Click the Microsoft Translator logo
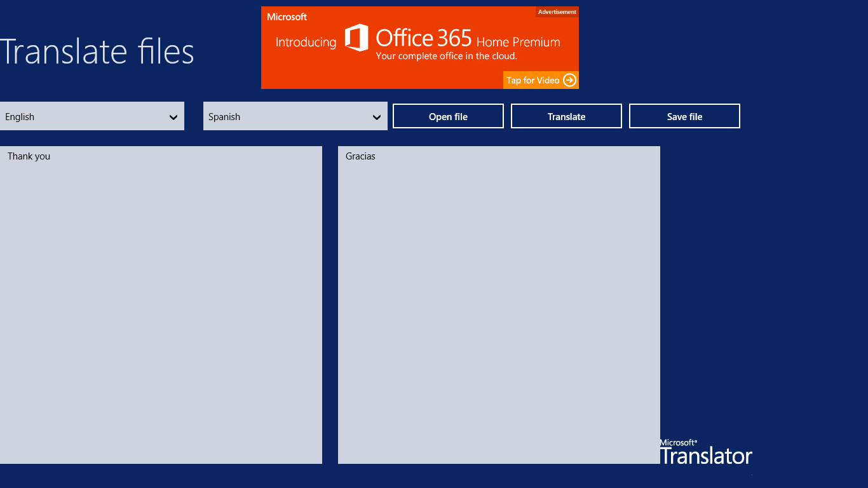Image resolution: width=868 pixels, height=488 pixels. tap(705, 452)
